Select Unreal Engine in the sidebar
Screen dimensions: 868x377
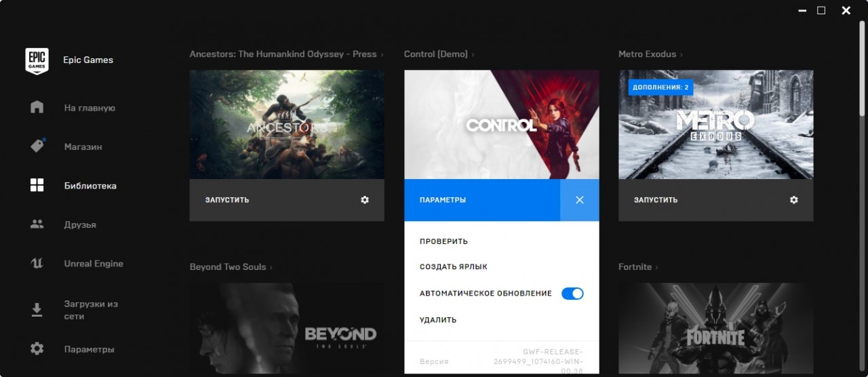click(x=94, y=264)
